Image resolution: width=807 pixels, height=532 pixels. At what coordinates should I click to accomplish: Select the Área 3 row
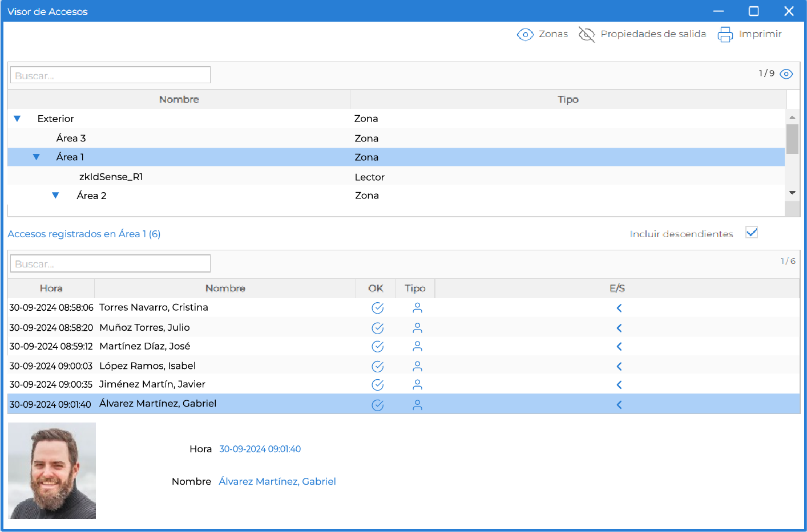[x=396, y=138]
